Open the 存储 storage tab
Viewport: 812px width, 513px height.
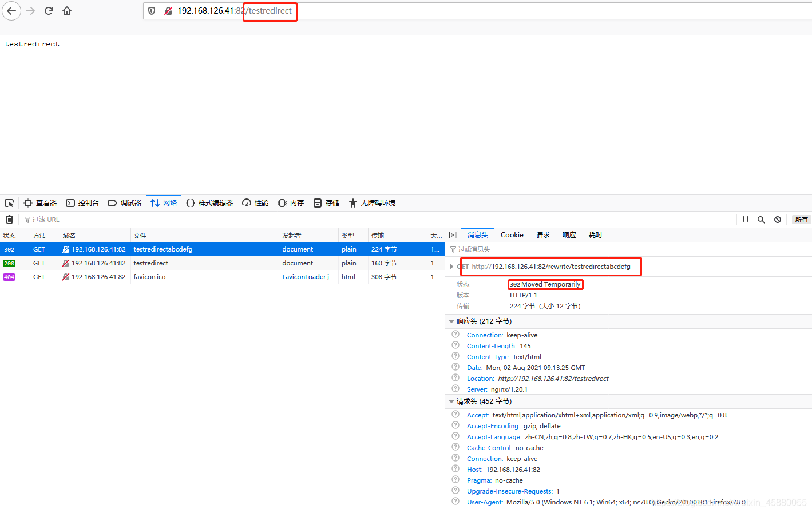coord(326,203)
